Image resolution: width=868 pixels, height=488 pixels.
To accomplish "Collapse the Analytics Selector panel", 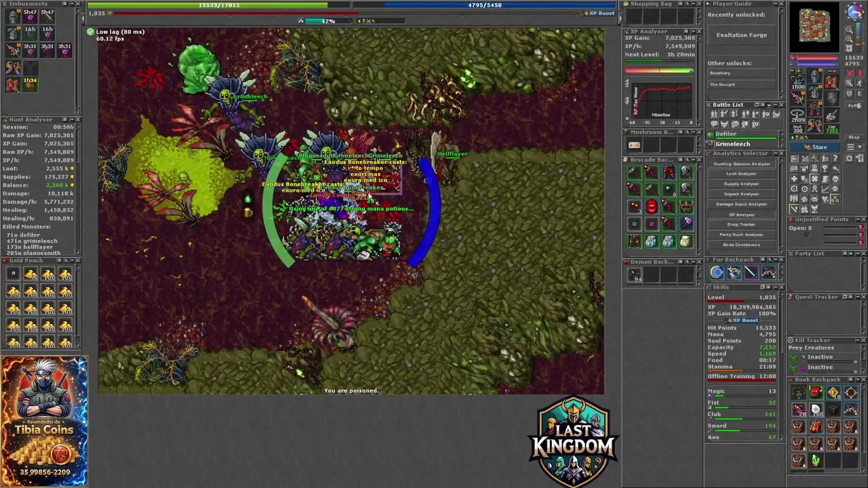I will (x=776, y=153).
